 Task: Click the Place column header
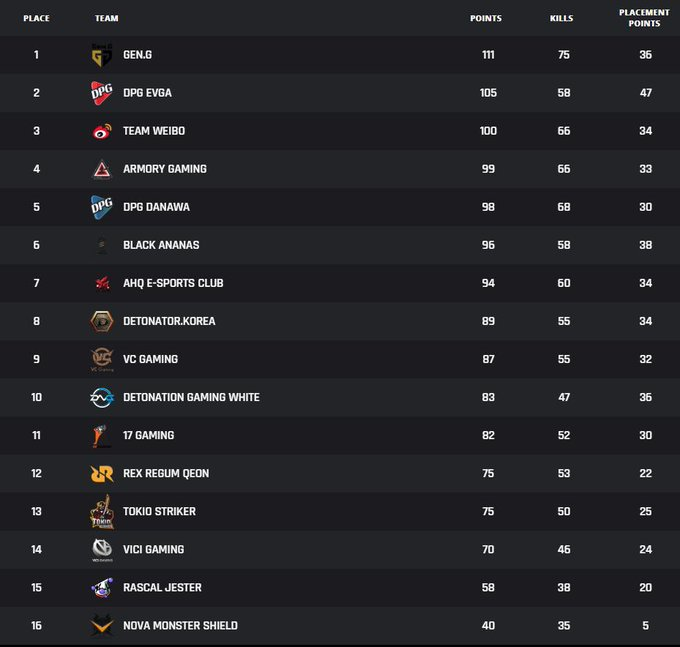tap(36, 18)
